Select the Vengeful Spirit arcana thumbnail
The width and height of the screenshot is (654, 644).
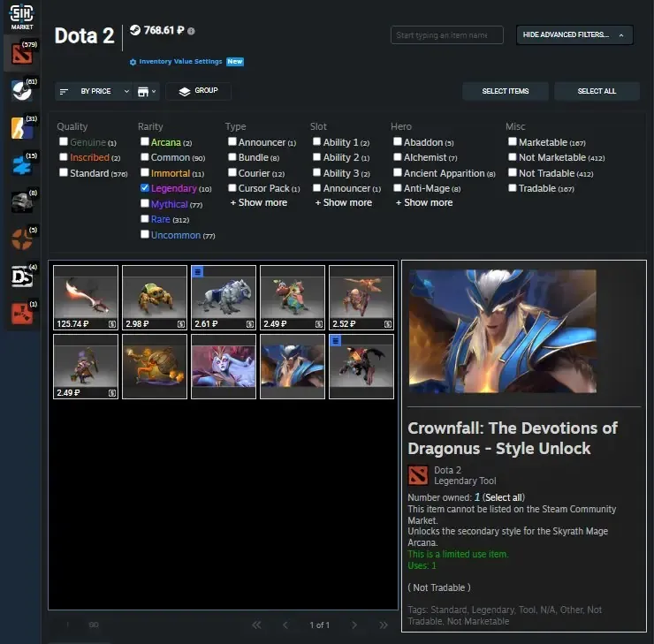coord(223,367)
